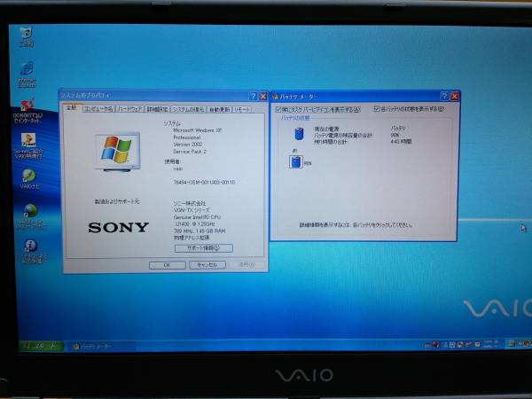Open the Recycle Bin desktop icon
Screen dimensions: 532x399
pos(27,35)
